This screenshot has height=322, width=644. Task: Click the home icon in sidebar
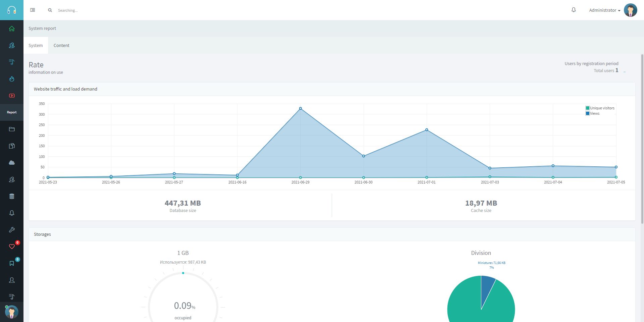coord(12,29)
